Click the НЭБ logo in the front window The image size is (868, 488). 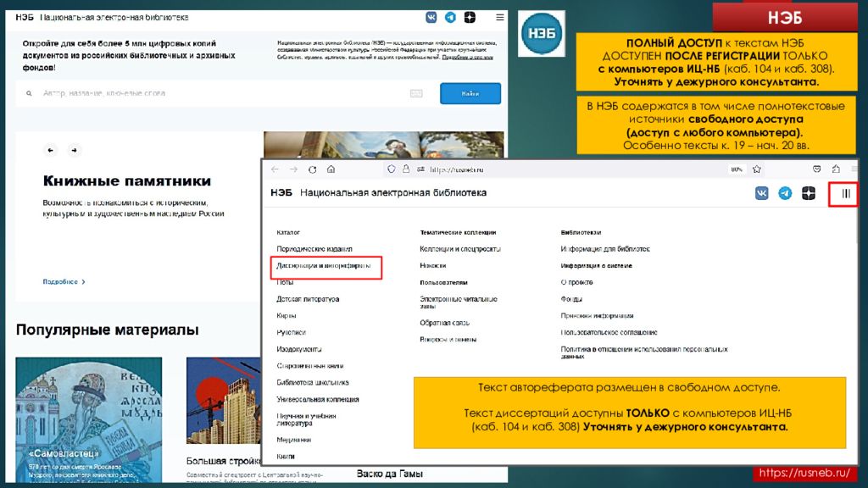[x=281, y=192]
